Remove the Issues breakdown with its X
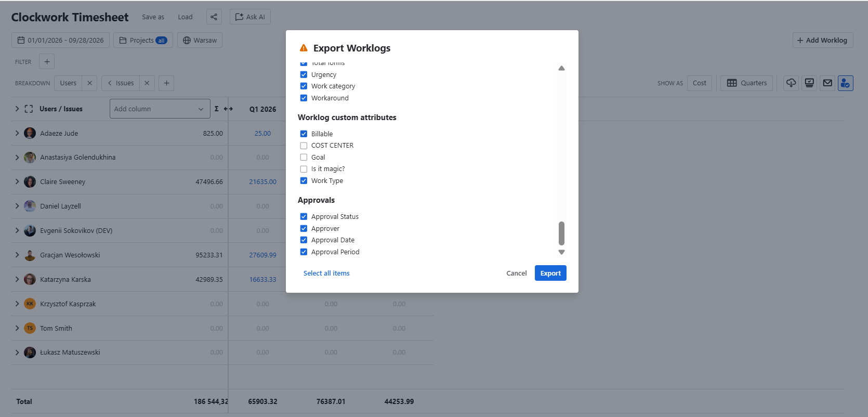Screen dimensions: 868x417 (x=147, y=83)
